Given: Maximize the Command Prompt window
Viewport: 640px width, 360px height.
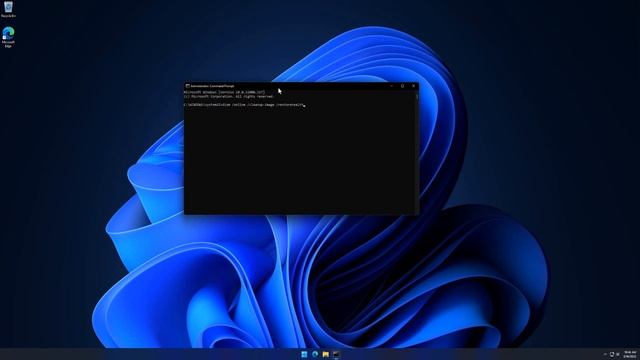Looking at the screenshot, I should tap(402, 86).
